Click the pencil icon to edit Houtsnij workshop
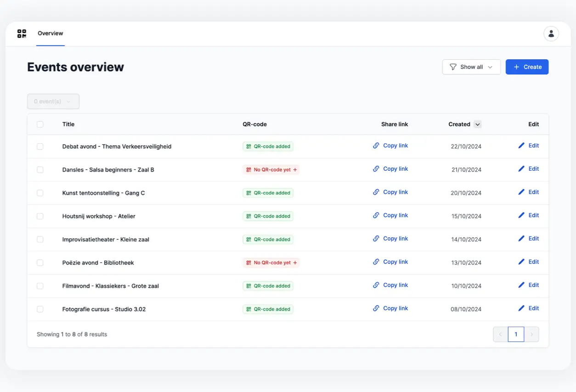Viewport: 576px width, 392px height. (521, 215)
